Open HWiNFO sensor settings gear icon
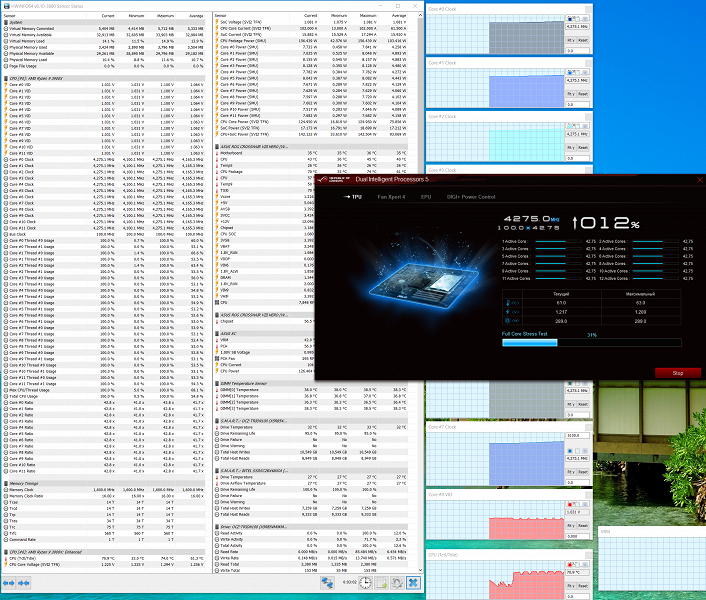 click(397, 582)
